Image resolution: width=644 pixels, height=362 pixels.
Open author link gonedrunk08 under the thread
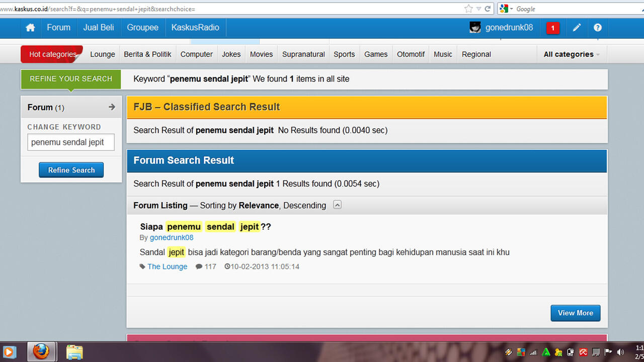point(172,237)
